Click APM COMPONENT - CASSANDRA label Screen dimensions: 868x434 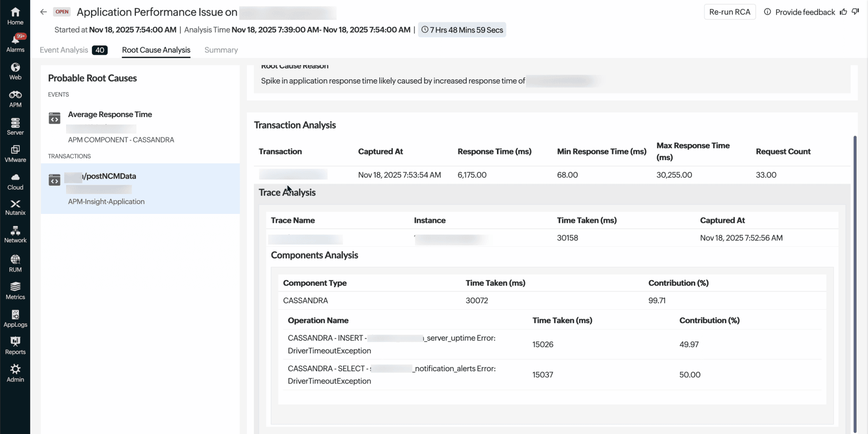pos(121,140)
